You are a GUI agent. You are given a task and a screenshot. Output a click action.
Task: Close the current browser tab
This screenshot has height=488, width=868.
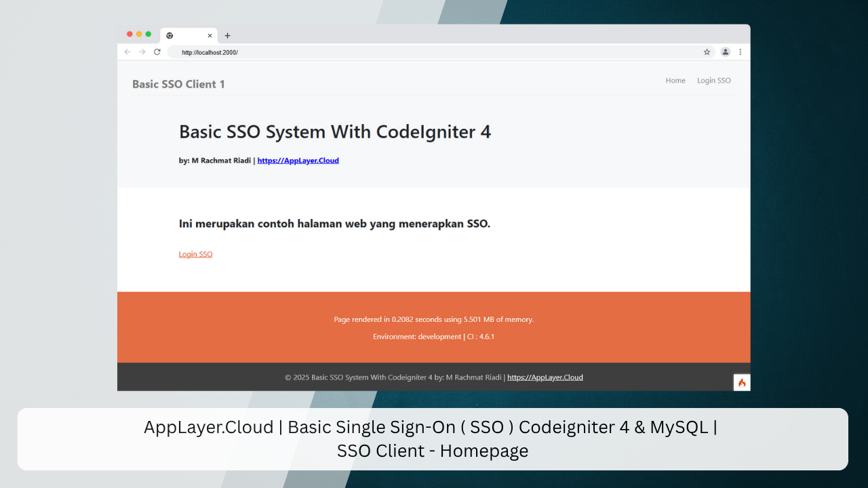click(210, 36)
